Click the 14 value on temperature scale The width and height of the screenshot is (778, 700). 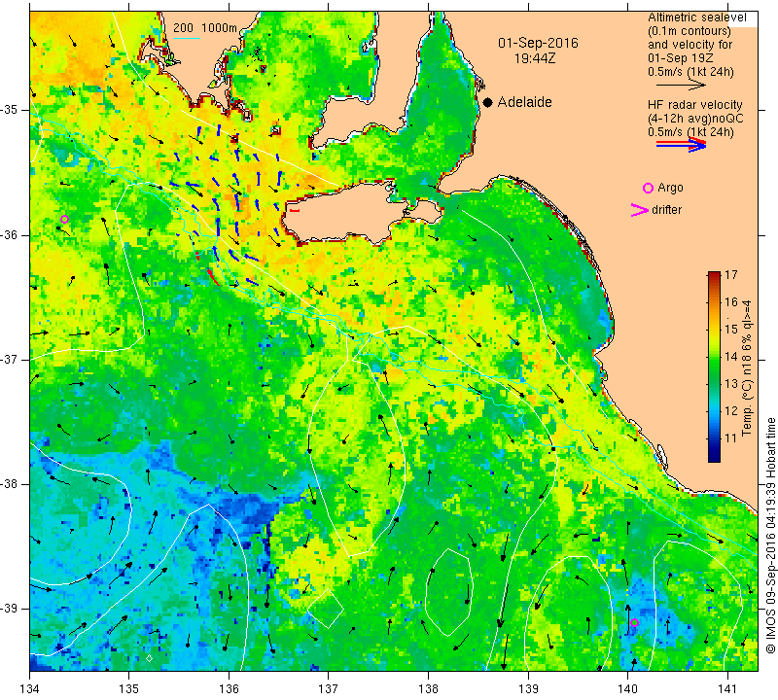tap(731, 356)
